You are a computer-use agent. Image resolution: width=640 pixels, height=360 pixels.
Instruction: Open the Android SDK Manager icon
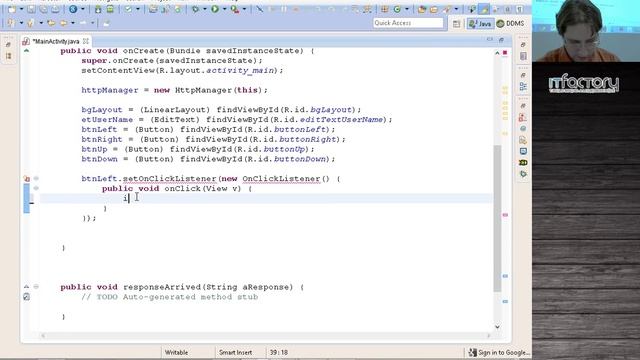click(98, 9)
